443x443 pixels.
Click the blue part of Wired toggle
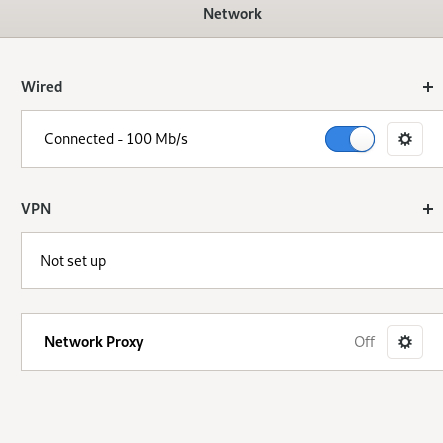coord(337,139)
